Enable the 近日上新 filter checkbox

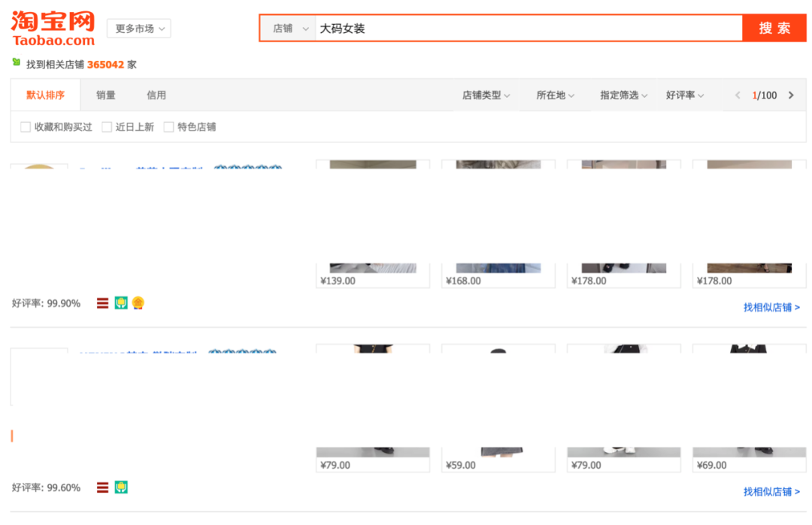tap(107, 127)
